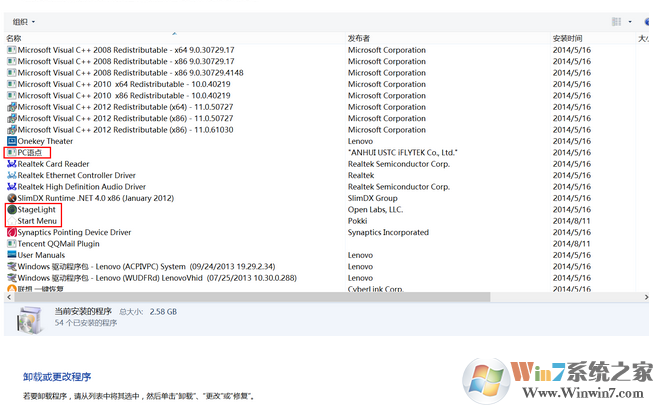This screenshot has width=660, height=407.
Task: Click icon of Visual C++ 2012 (x64) 11.0.50727
Action: coord(12,106)
